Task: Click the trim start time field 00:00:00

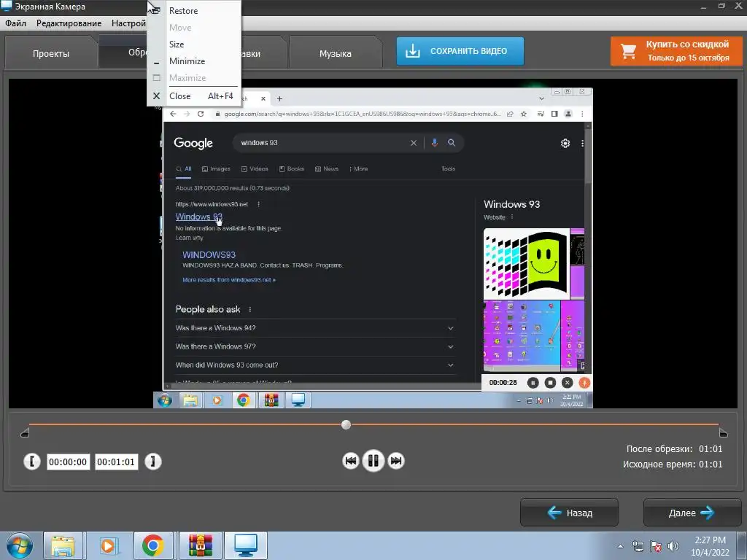Action: click(x=68, y=462)
